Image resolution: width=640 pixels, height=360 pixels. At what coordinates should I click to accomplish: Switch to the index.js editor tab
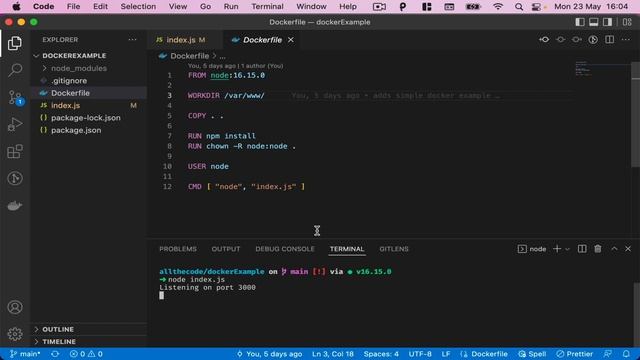coord(181,40)
